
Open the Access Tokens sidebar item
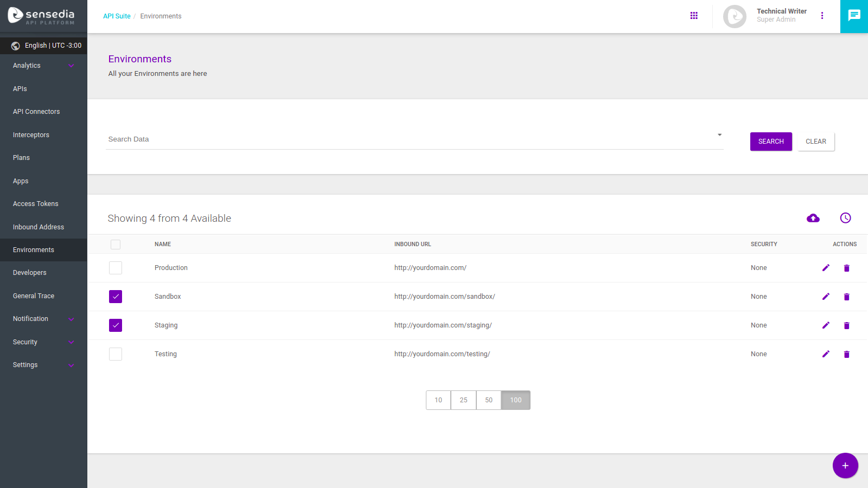(x=35, y=203)
